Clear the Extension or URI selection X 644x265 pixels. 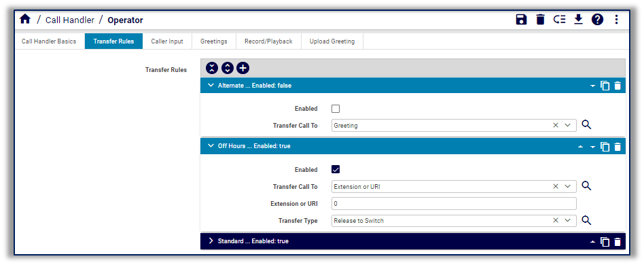pos(556,186)
